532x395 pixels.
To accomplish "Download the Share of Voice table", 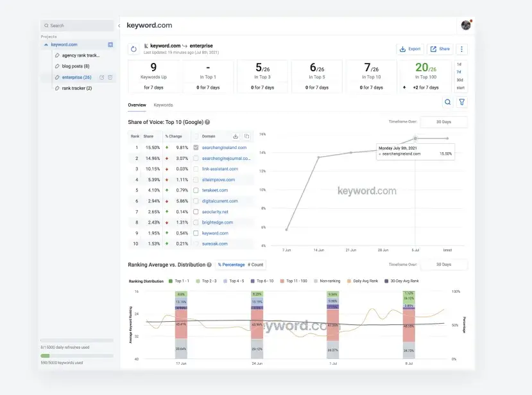I will 236,136.
